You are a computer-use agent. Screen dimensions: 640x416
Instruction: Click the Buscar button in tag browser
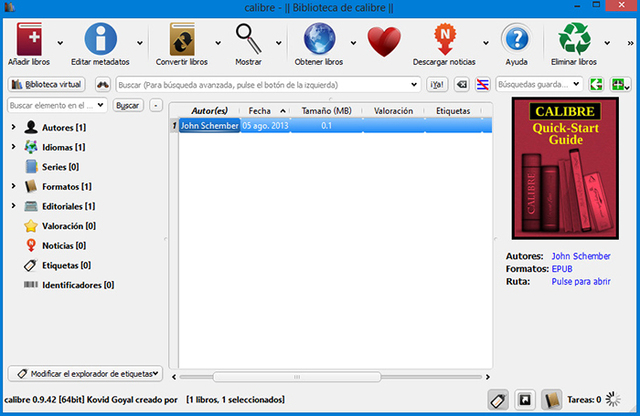pos(128,105)
